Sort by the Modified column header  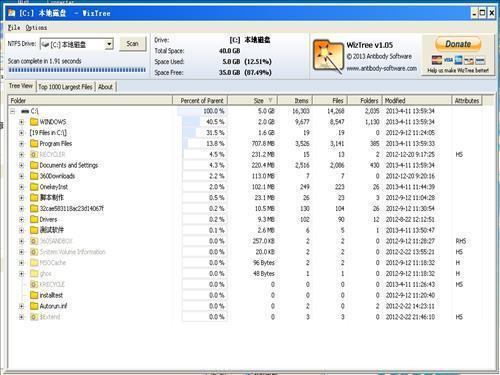[417, 100]
